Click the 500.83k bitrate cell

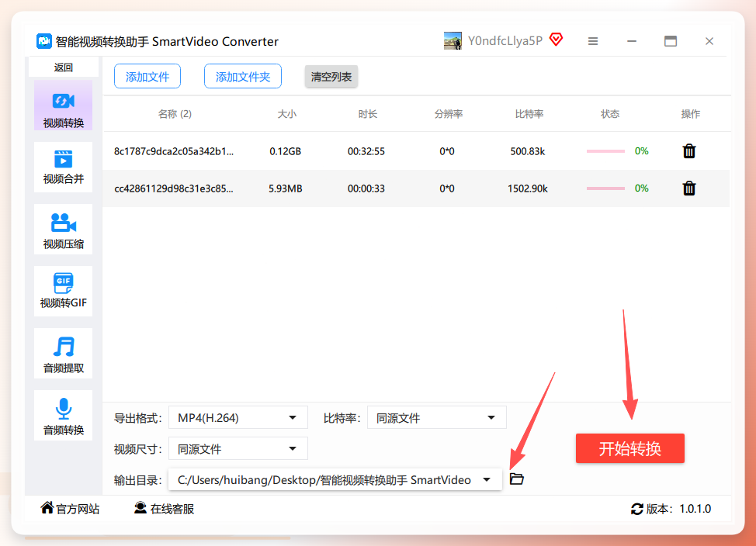click(x=528, y=151)
